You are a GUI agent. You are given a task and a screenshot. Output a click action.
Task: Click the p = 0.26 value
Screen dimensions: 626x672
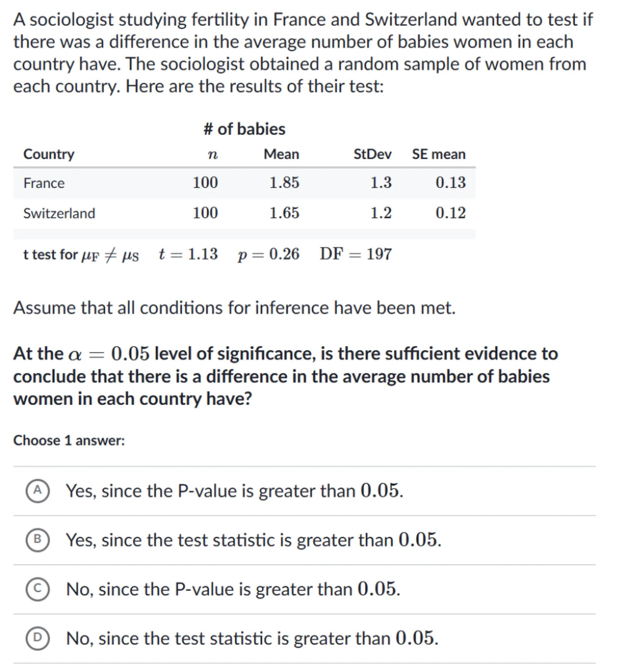[x=268, y=254]
